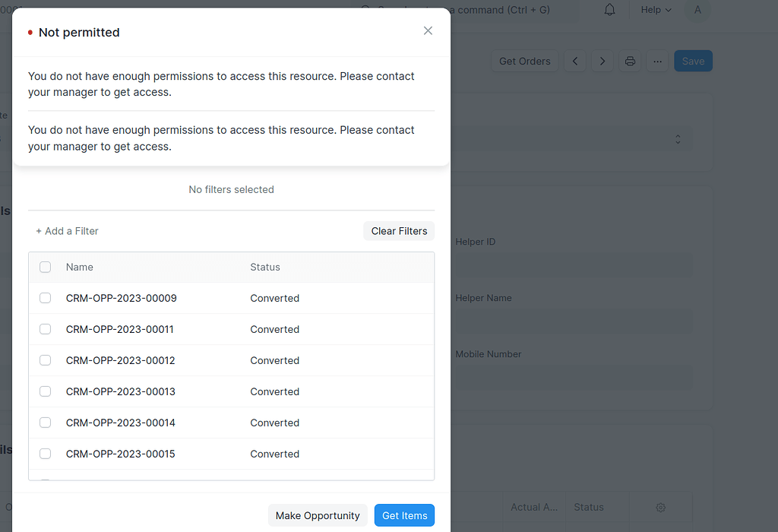This screenshot has height=532, width=778.
Task: Select the checkbox for CRM-OPP-2023-00009
Action: click(45, 297)
